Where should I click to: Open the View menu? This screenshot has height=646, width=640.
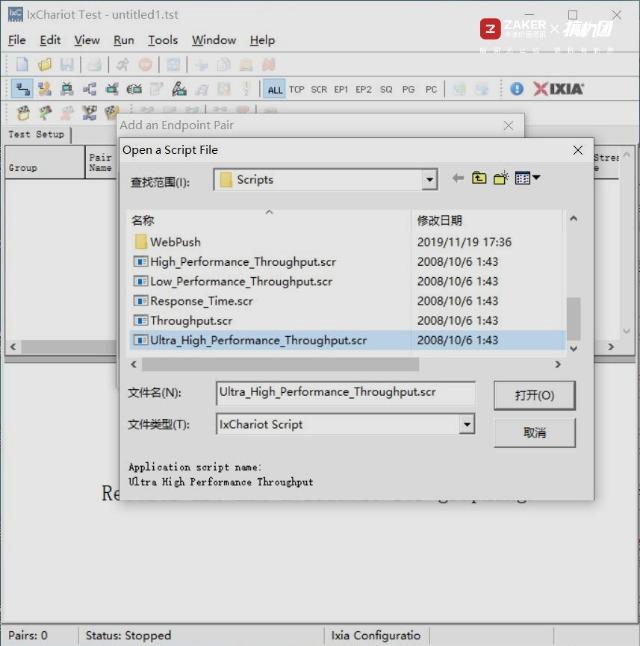point(87,40)
